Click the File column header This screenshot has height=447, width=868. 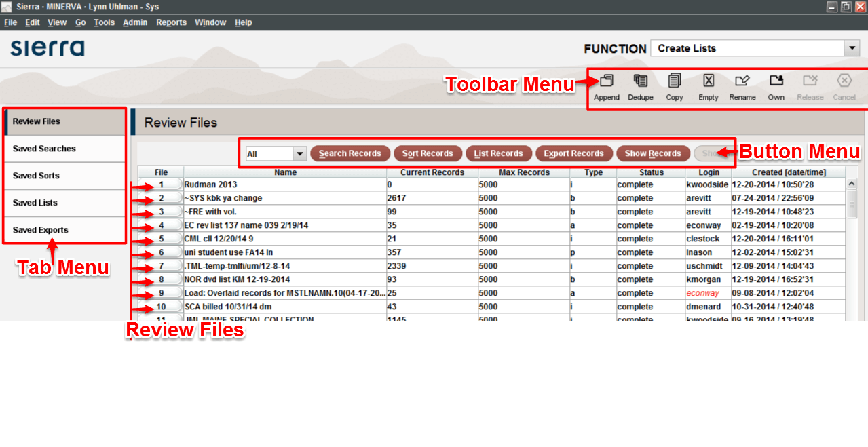point(161,172)
